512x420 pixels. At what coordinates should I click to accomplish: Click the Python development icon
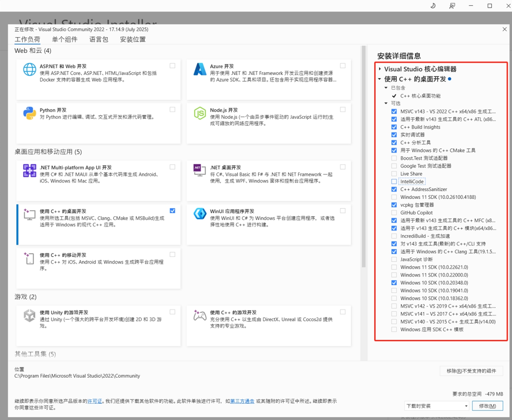[30, 113]
